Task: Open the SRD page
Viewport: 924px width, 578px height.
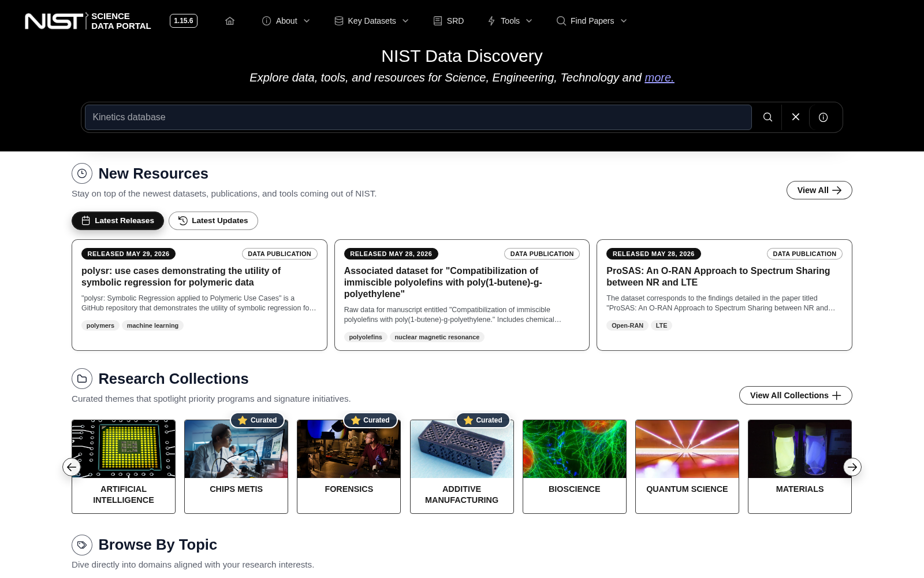Action: point(449,21)
